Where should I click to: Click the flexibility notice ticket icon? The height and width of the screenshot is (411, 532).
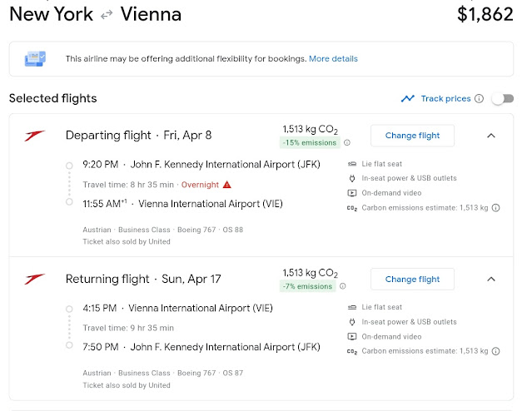click(36, 59)
